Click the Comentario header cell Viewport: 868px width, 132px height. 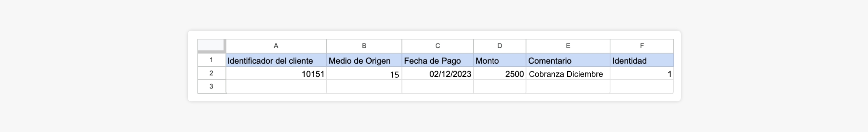pyautogui.click(x=568, y=60)
